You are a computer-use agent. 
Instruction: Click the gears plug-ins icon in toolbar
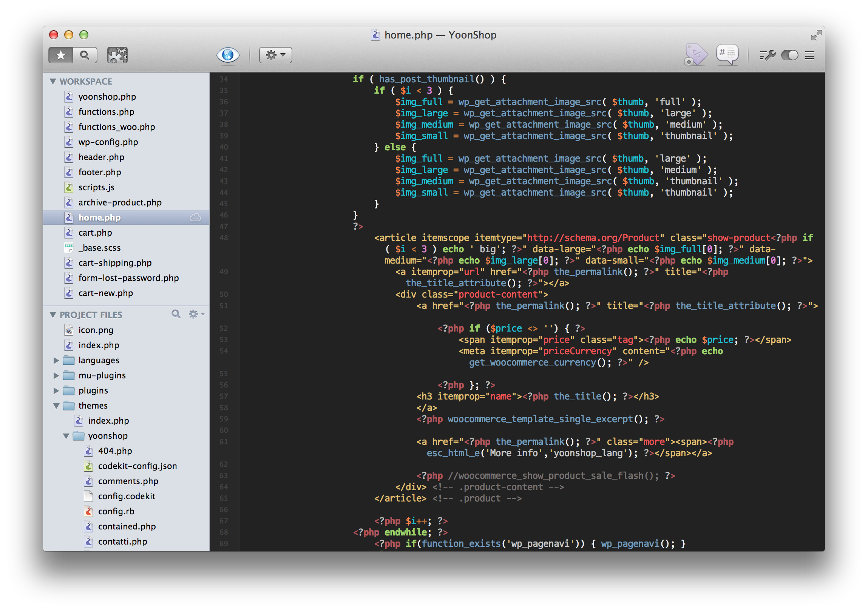click(117, 56)
